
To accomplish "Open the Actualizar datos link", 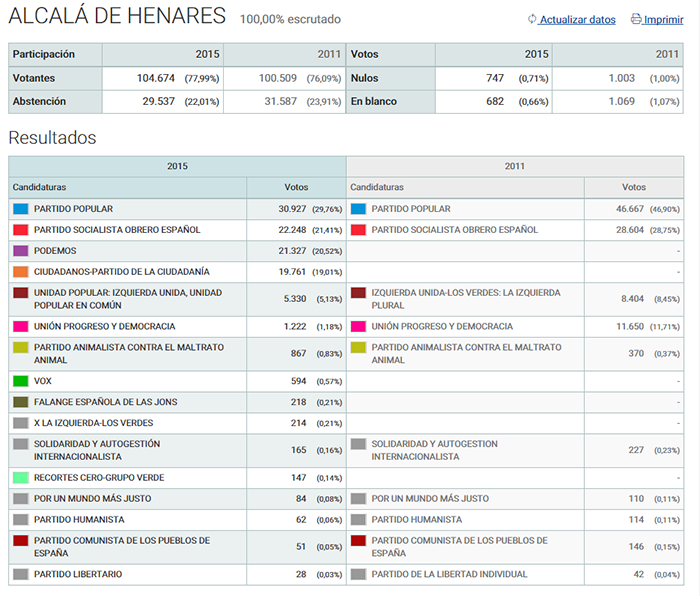I will [577, 19].
